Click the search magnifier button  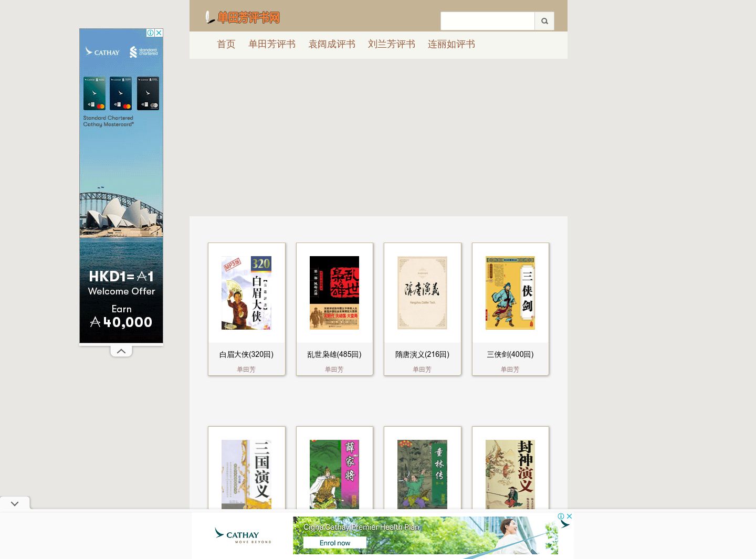(544, 21)
